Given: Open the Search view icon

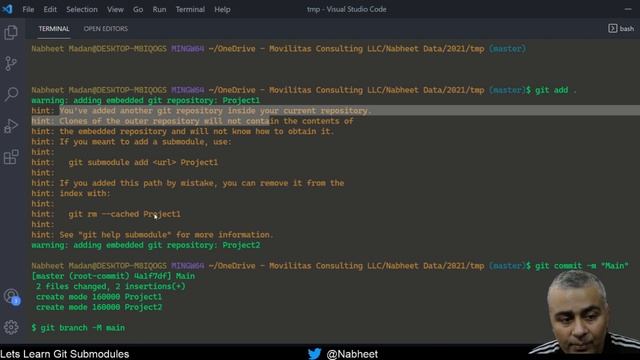Looking at the screenshot, I should [11, 95].
